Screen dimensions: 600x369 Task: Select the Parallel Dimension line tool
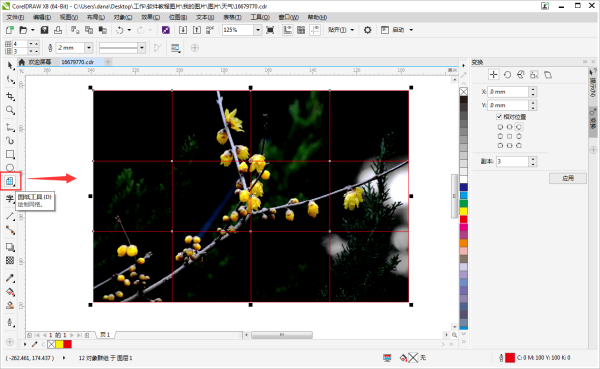click(10, 217)
